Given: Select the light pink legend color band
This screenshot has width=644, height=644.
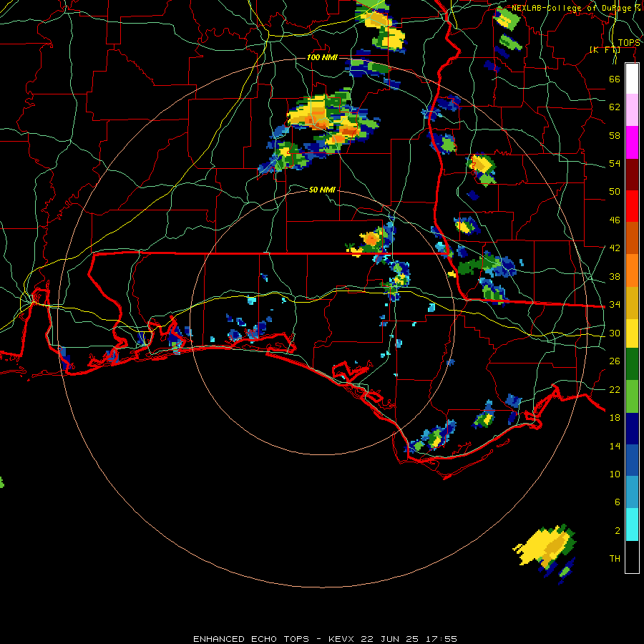Looking at the screenshot, I should (632, 110).
